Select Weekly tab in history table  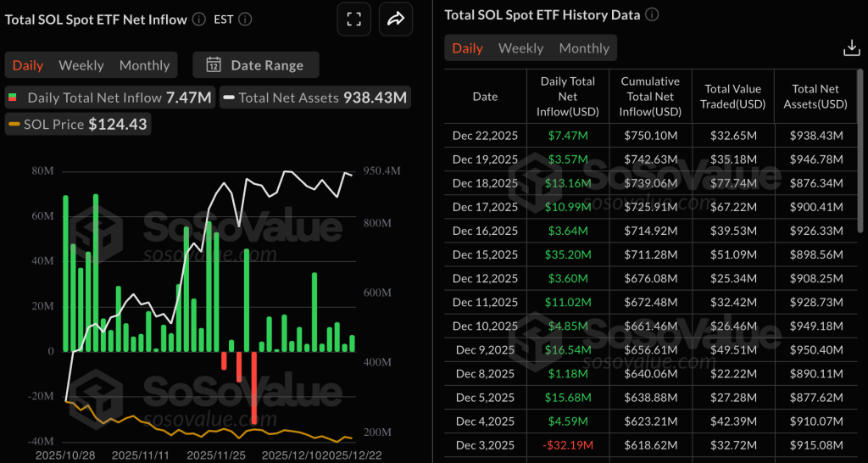(x=520, y=48)
